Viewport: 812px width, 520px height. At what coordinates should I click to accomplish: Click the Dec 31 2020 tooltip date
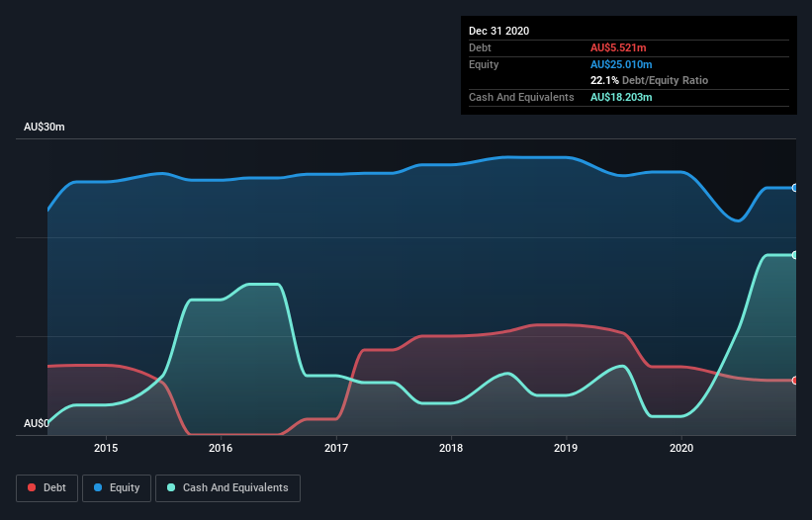click(x=498, y=31)
